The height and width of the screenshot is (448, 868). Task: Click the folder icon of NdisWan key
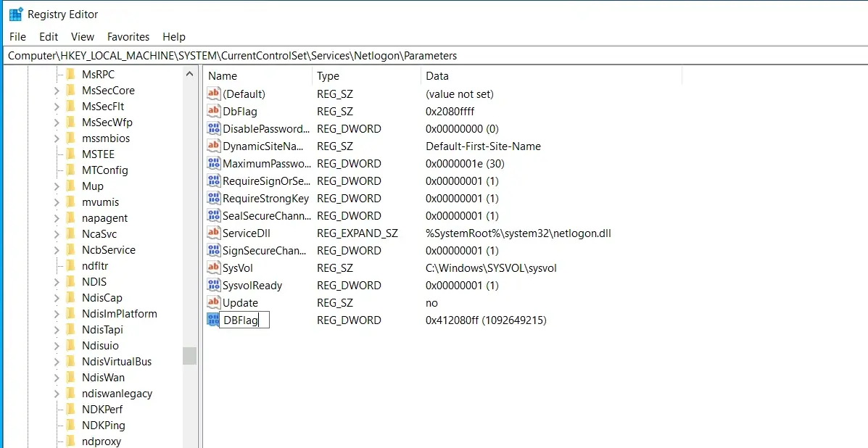pyautogui.click(x=70, y=377)
